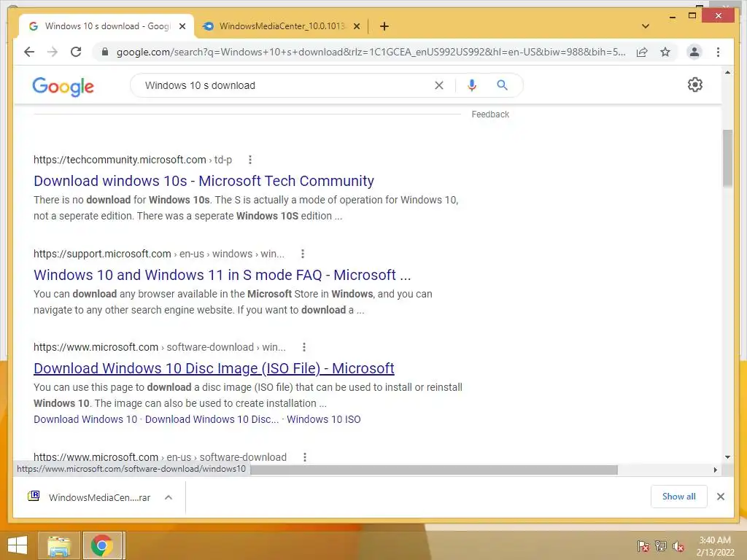The width and height of the screenshot is (747, 560).
Task: View site info padlock icon
Action: (105, 52)
